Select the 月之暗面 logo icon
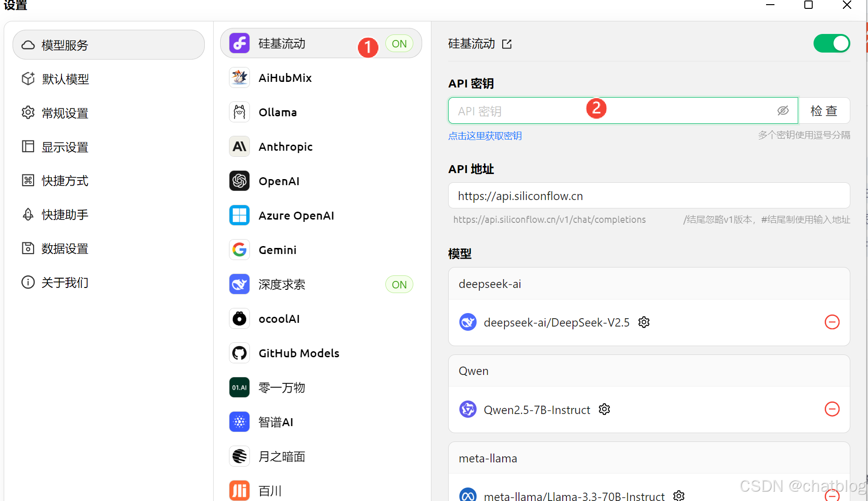 point(239,456)
